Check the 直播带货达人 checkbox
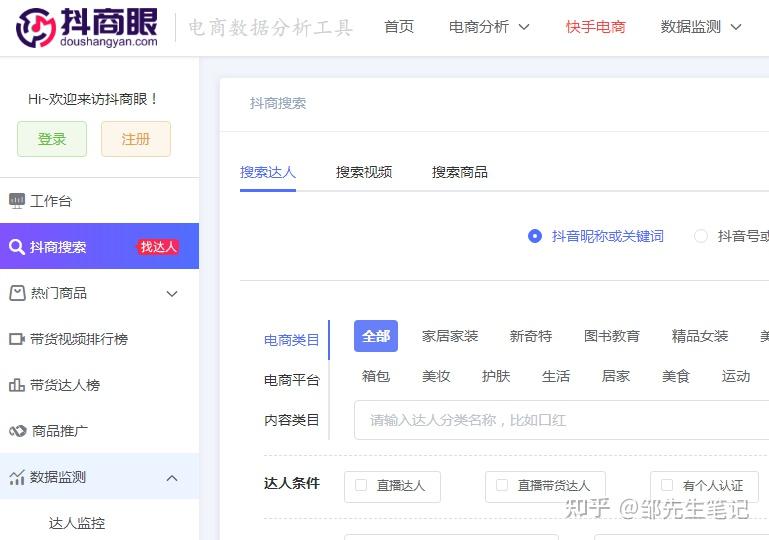This screenshot has height=540, width=769. tap(502, 485)
